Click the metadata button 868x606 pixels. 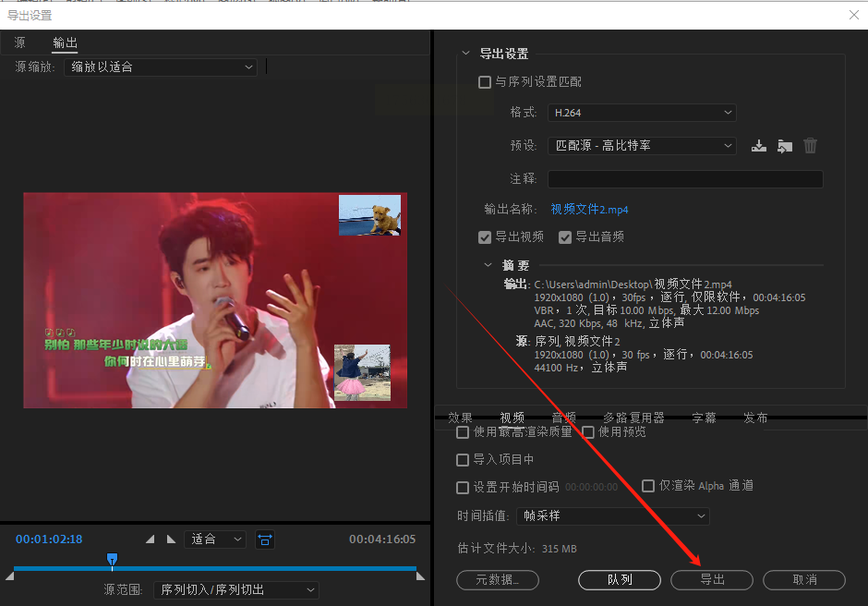point(498,580)
